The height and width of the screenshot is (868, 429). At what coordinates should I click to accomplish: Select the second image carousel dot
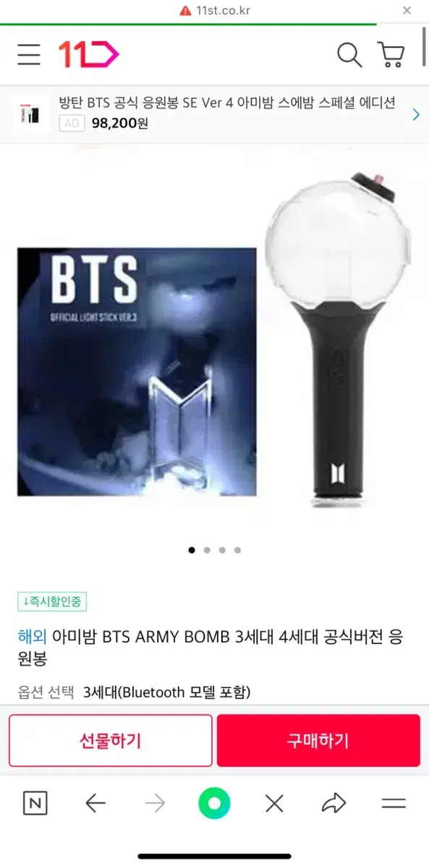207,550
